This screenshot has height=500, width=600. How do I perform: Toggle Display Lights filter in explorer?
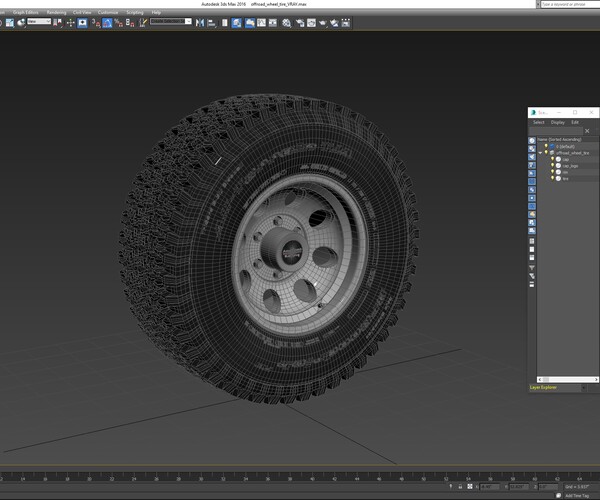pyautogui.click(x=532, y=157)
